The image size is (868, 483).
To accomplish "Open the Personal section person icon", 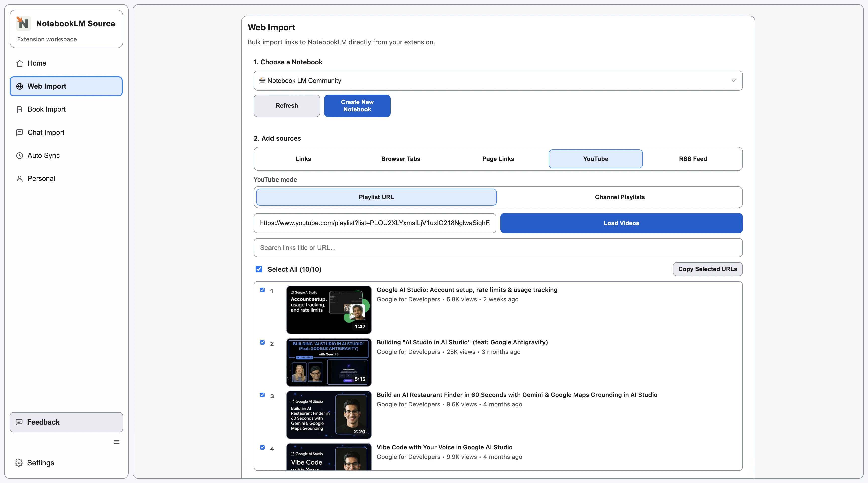I will coord(20,178).
